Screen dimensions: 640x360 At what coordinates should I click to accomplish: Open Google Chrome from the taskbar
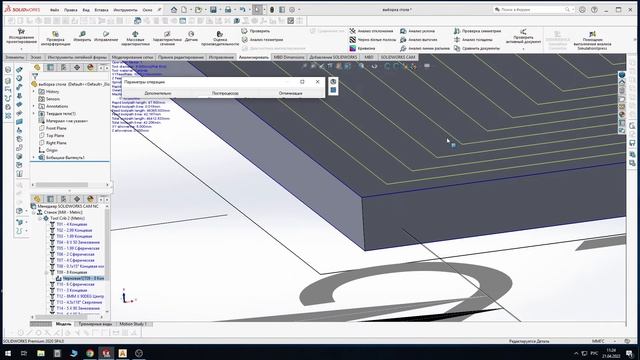pos(90,353)
